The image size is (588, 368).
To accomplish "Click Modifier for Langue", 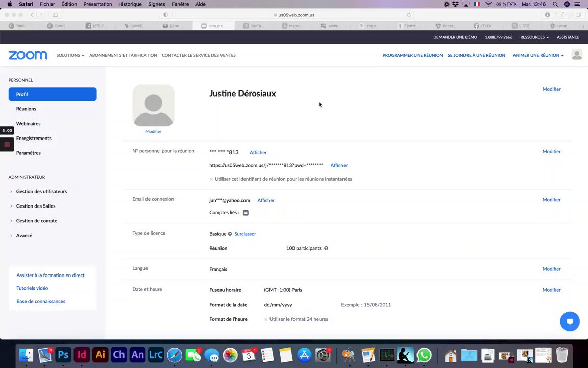I will coord(552,269).
